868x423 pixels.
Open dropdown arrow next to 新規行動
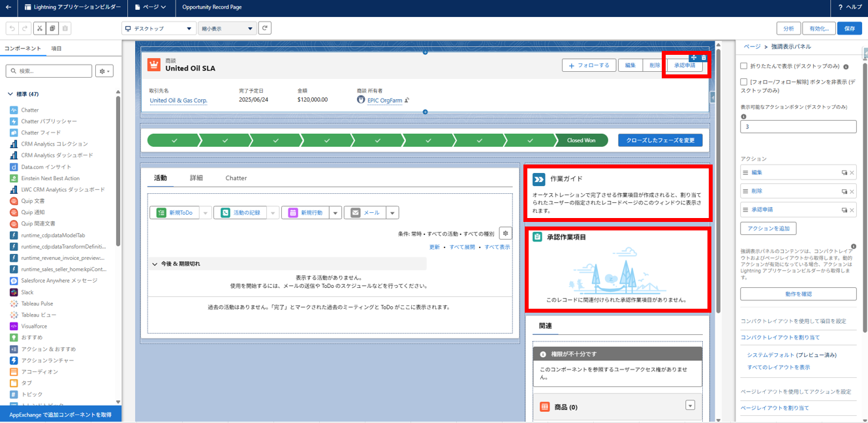click(x=335, y=213)
